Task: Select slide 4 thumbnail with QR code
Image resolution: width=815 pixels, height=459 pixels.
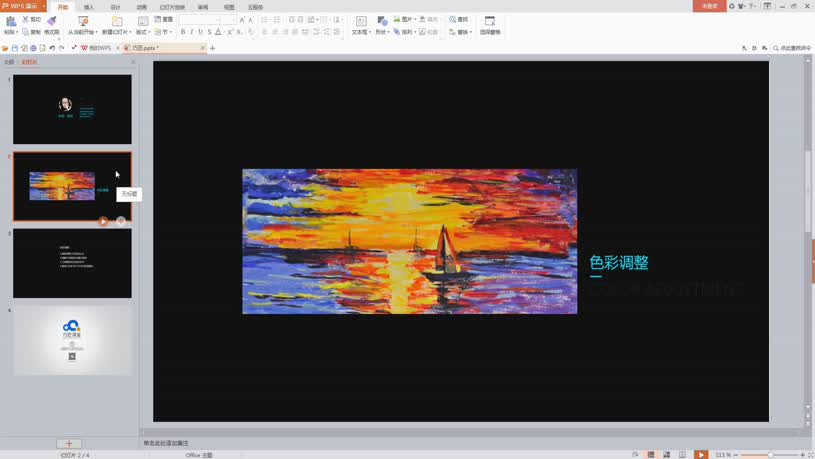Action: point(72,340)
